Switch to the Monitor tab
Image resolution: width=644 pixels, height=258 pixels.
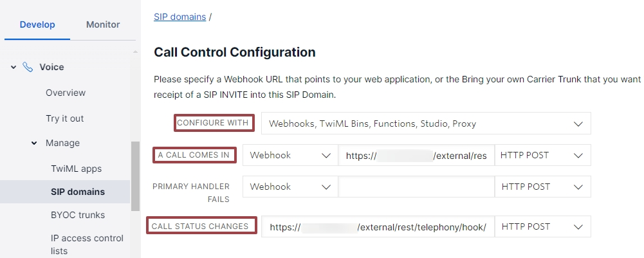click(x=103, y=24)
